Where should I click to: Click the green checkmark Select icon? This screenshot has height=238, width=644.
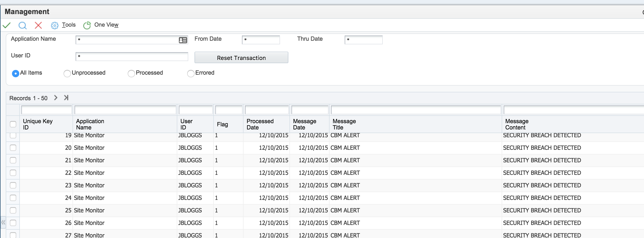coord(7,25)
